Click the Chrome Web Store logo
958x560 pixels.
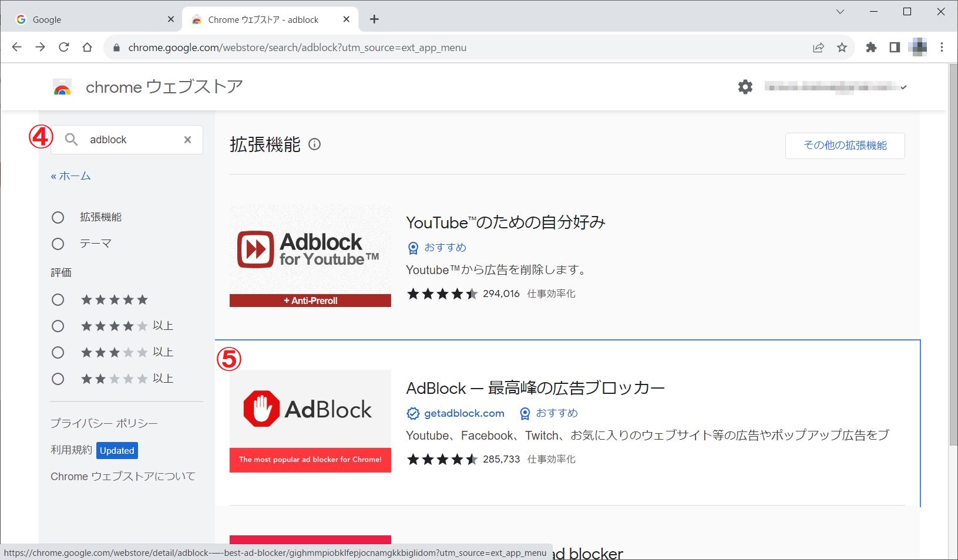(x=62, y=87)
